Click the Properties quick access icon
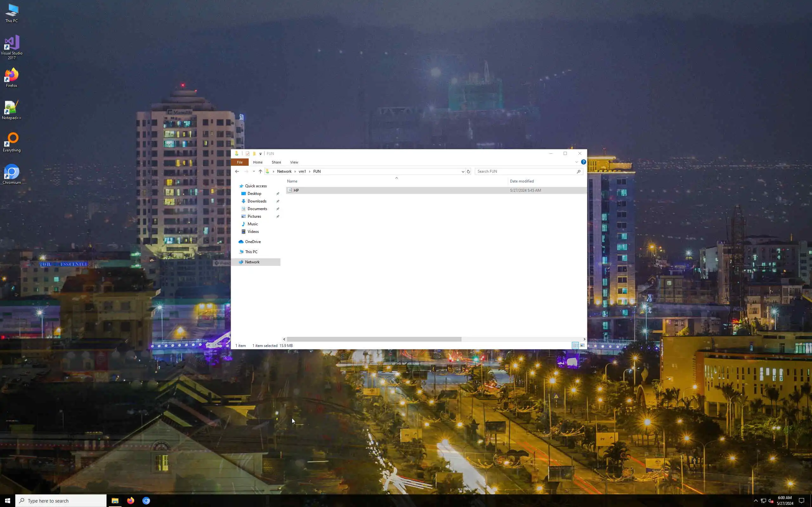Image resolution: width=812 pixels, height=507 pixels. click(x=248, y=154)
